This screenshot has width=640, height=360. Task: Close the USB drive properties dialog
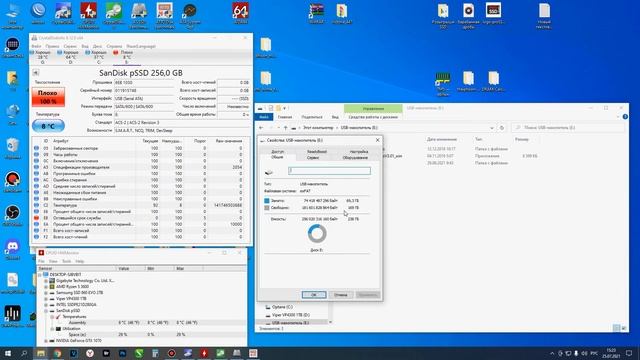(x=378, y=140)
